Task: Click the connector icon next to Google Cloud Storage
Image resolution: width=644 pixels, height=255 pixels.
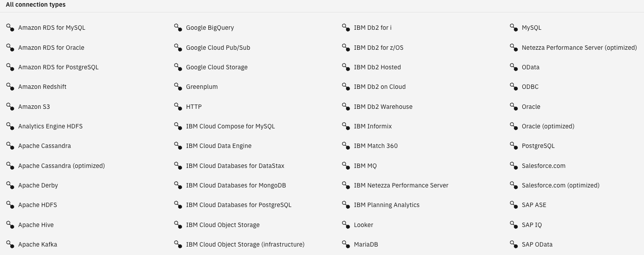Action: pos(178,67)
